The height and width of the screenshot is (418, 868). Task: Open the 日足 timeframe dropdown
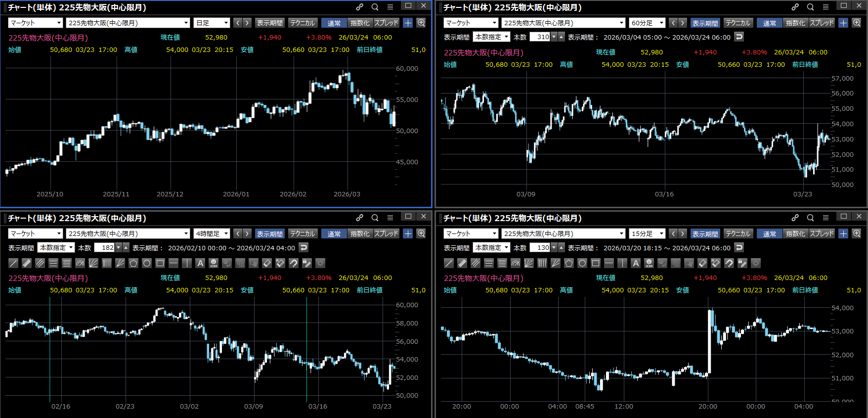(212, 23)
